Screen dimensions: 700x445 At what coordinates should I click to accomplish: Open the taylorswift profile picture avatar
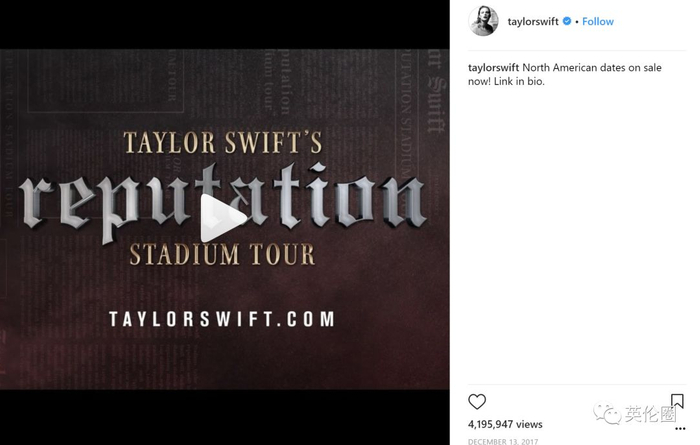tap(483, 21)
